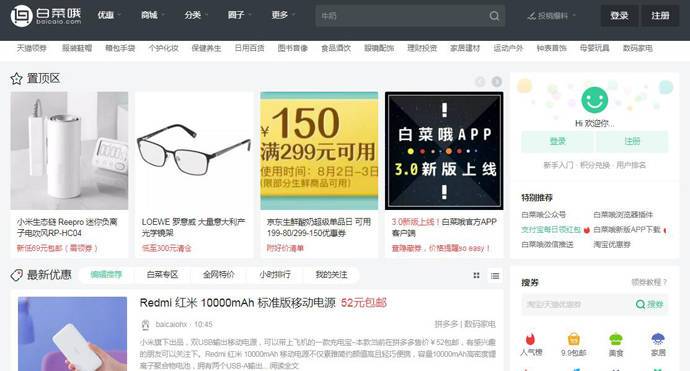Expand the 更多 nav dropdown
The height and width of the screenshot is (371, 690).
point(283,15)
